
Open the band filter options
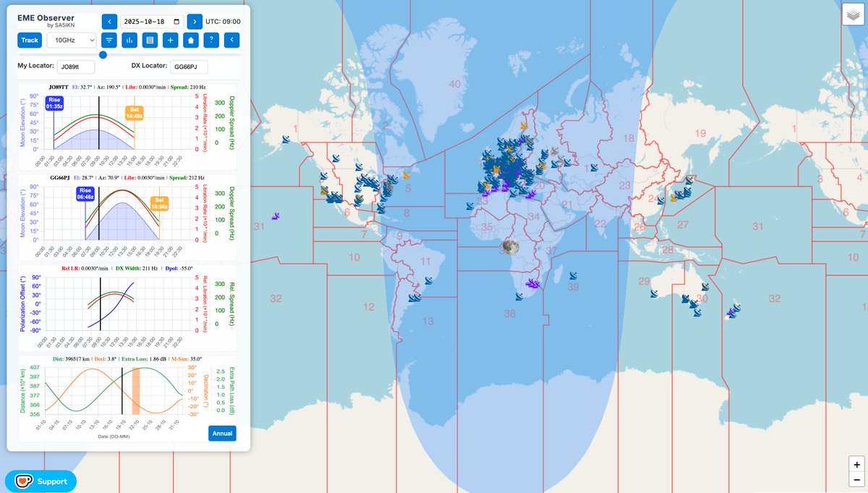pyautogui.click(x=109, y=40)
